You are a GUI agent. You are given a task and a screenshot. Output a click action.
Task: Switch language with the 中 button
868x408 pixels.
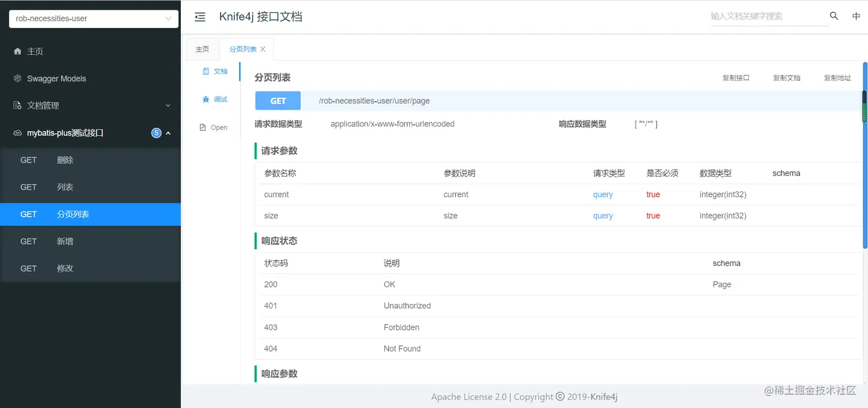tap(856, 16)
